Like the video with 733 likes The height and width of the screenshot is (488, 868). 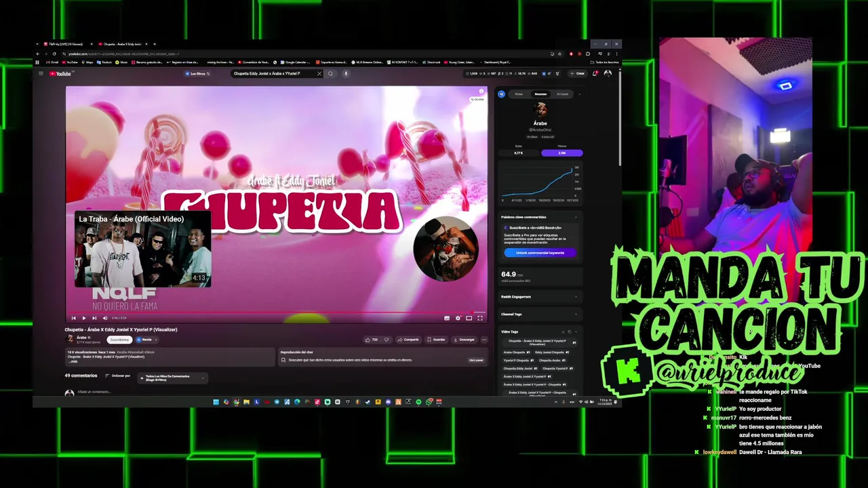point(371,340)
